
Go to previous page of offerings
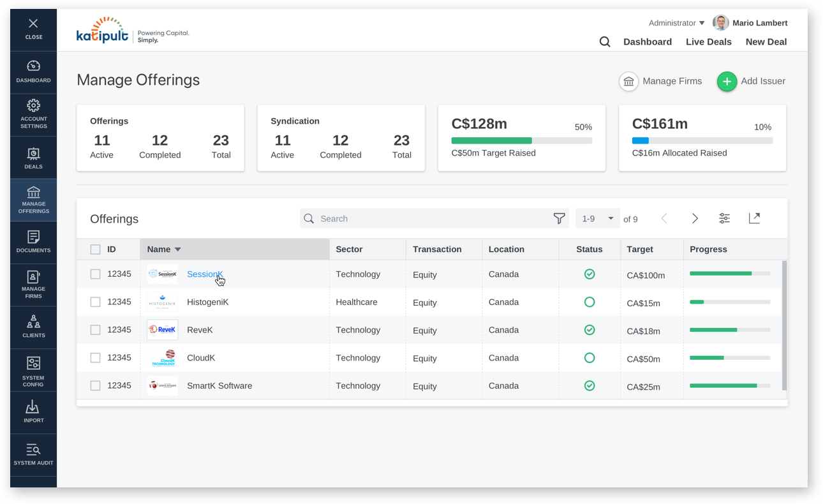tap(664, 219)
